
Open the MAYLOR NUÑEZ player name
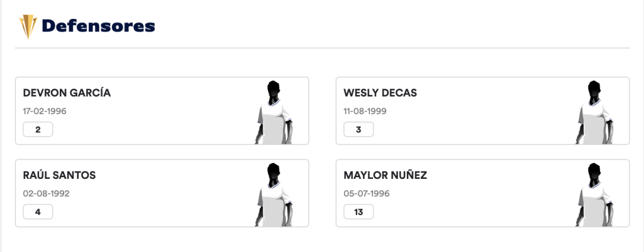(385, 175)
